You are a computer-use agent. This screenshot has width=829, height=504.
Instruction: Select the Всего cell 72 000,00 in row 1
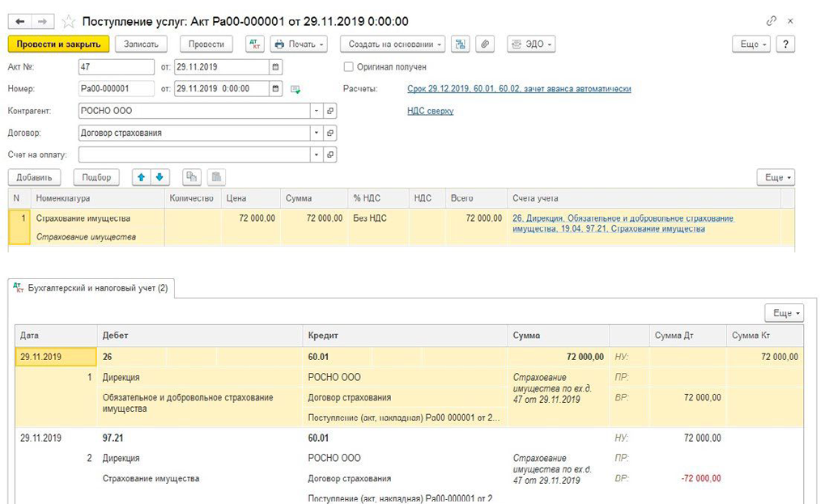[x=476, y=218]
